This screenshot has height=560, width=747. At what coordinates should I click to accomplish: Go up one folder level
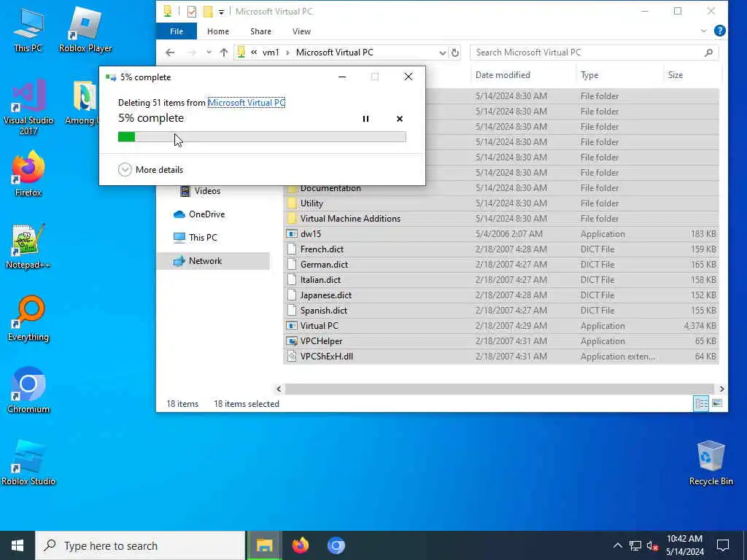pos(224,52)
